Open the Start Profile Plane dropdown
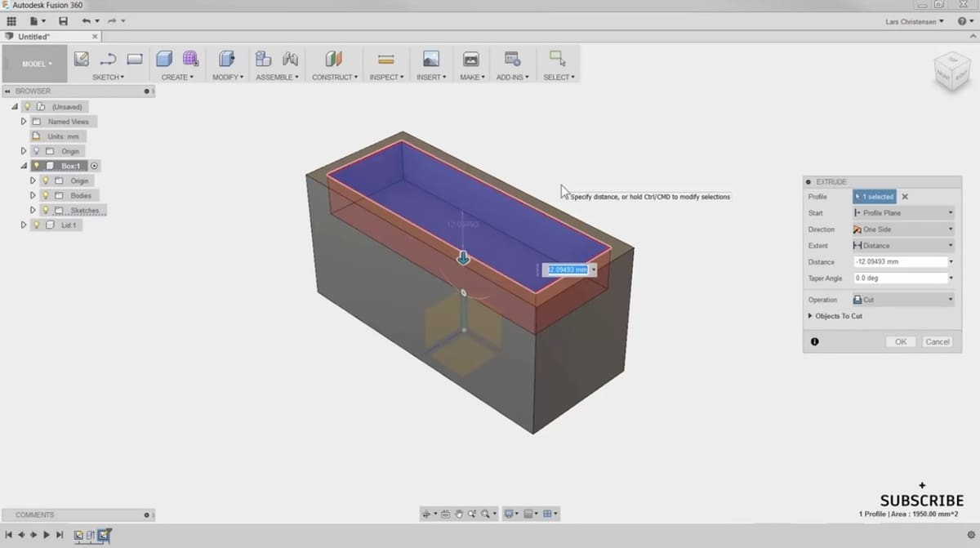The height and width of the screenshot is (548, 980). pyautogui.click(x=903, y=213)
